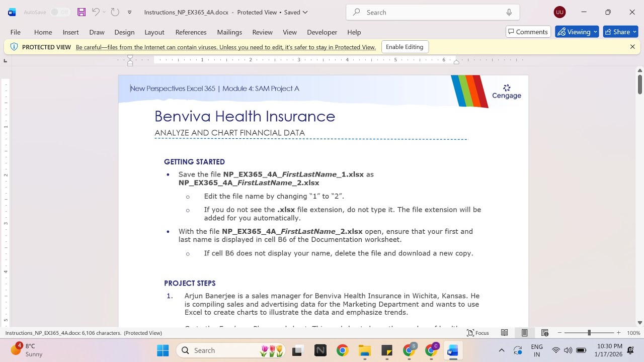
Task: Switch to the Insert tab
Action: [70, 32]
